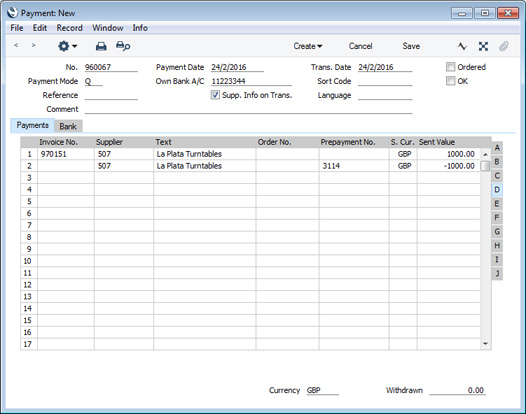Switch to the Bank tab
Image resolution: width=526 pixels, height=414 pixels.
68,126
